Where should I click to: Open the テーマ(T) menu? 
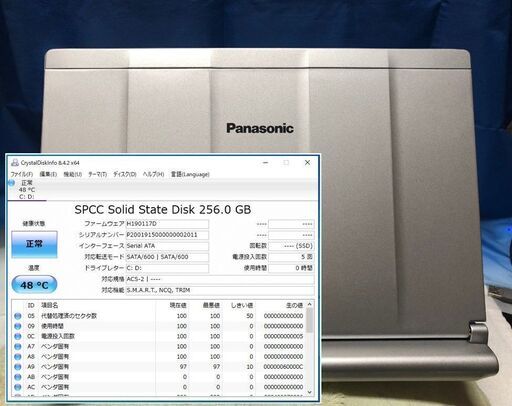tap(97, 174)
